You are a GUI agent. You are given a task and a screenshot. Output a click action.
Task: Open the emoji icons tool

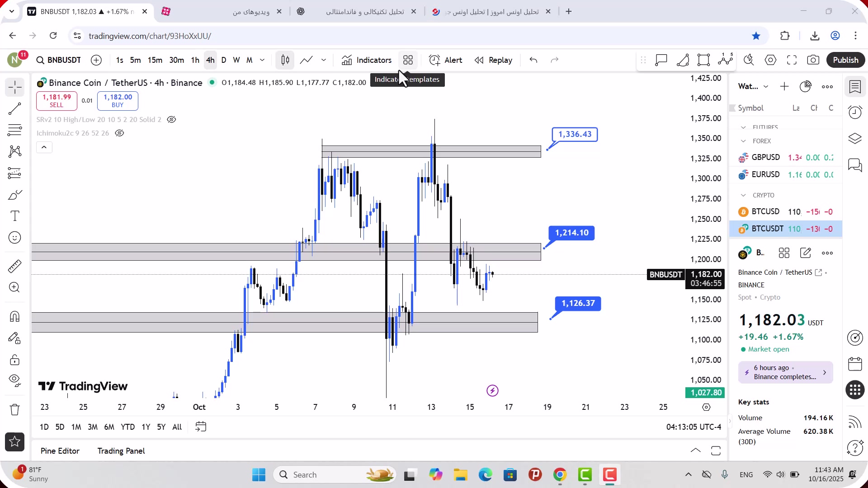pyautogui.click(x=15, y=238)
